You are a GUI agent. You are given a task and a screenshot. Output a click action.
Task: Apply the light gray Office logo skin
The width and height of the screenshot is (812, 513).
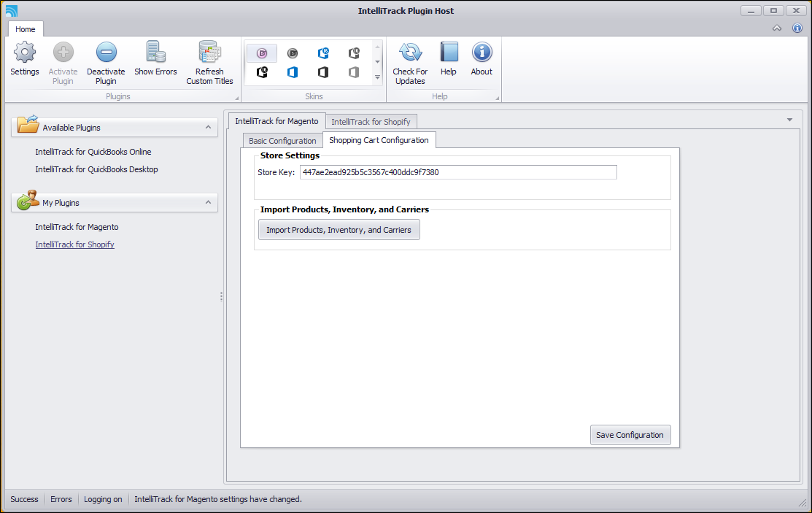[x=354, y=72]
